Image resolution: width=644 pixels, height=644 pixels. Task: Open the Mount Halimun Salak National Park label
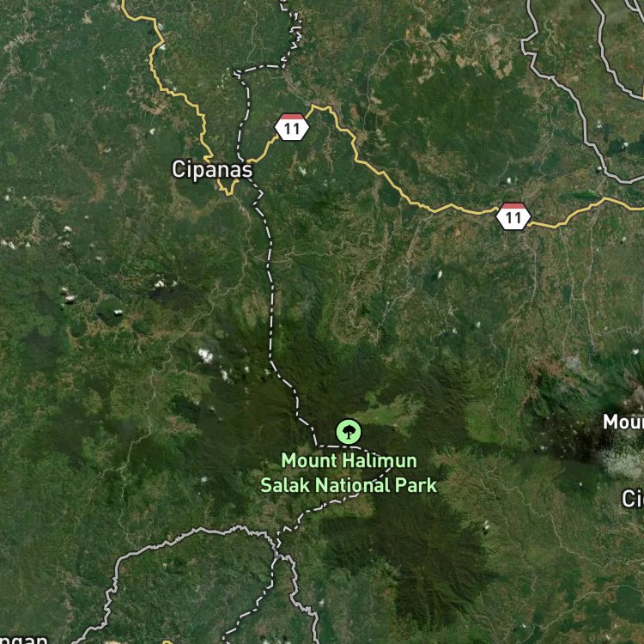point(349,473)
